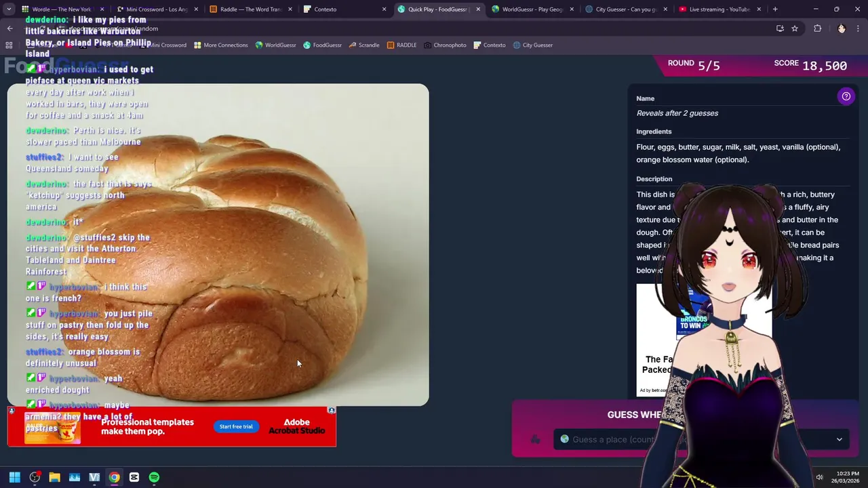Close the Contexto tab
The image size is (868, 488).
click(384, 9)
